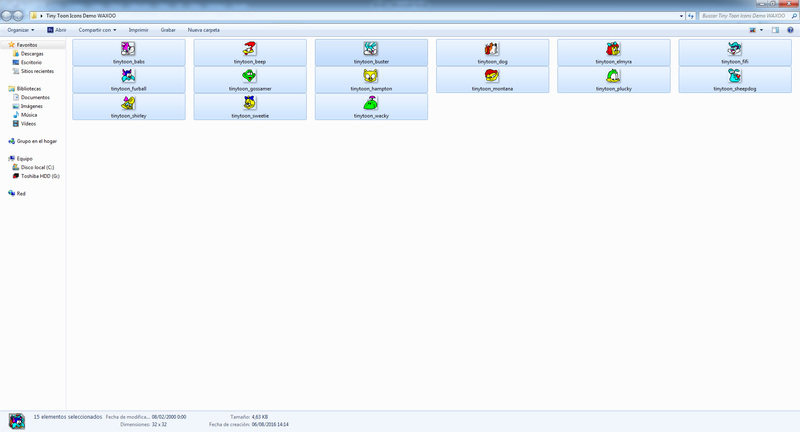Select the tinytoon_elmyra icon file
Image resolution: width=800 pixels, height=432 pixels.
tap(614, 53)
